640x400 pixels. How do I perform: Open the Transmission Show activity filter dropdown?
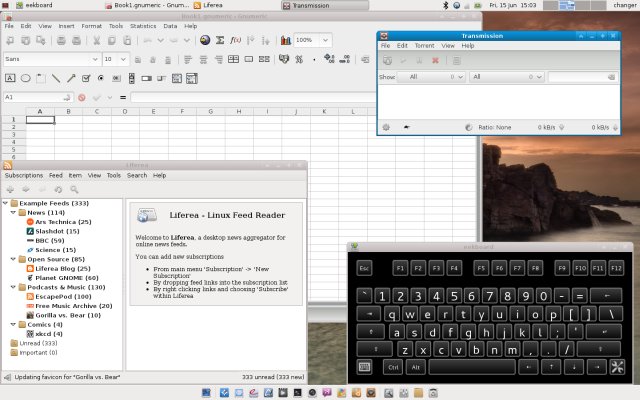[x=432, y=76]
